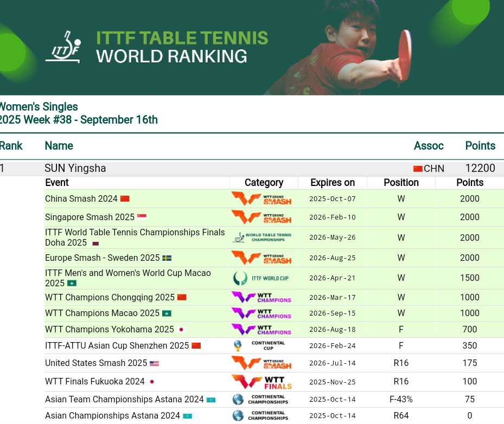Click the China flag beside Asian Cup Shenzhen
The height and width of the screenshot is (424, 504).
coord(196,345)
